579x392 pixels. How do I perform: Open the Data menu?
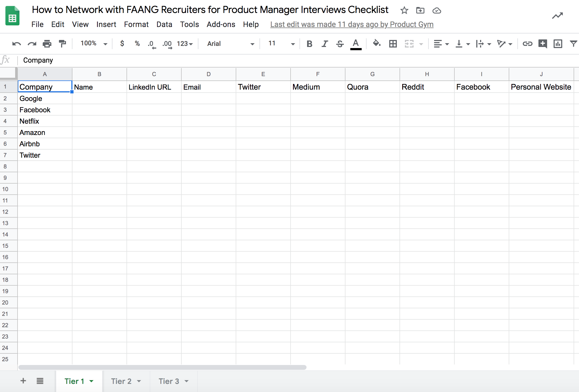tap(164, 24)
